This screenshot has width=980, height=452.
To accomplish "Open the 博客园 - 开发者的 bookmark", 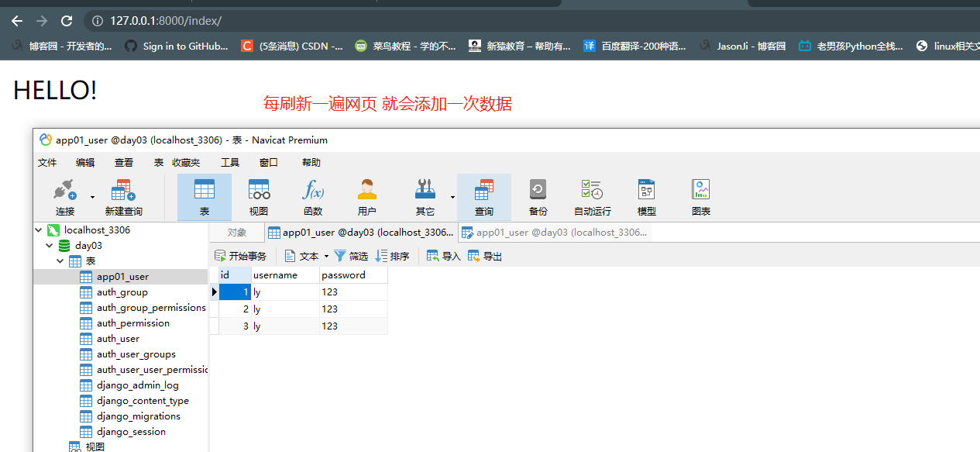I will (61, 46).
